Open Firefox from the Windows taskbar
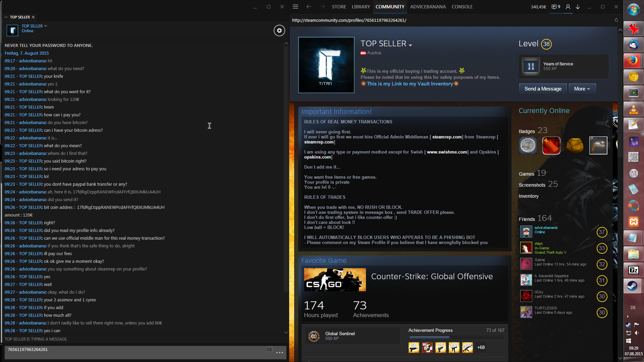This screenshot has width=644, height=362. 633,61
